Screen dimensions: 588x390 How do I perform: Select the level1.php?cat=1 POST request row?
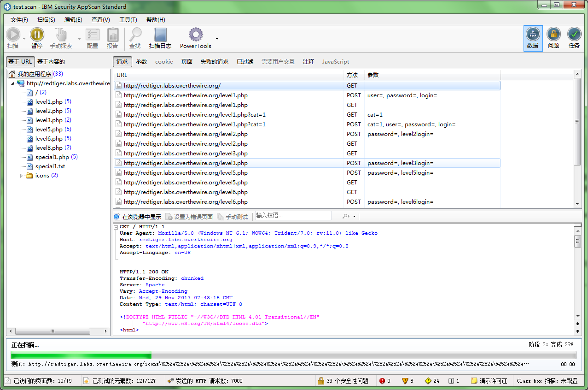(x=307, y=124)
